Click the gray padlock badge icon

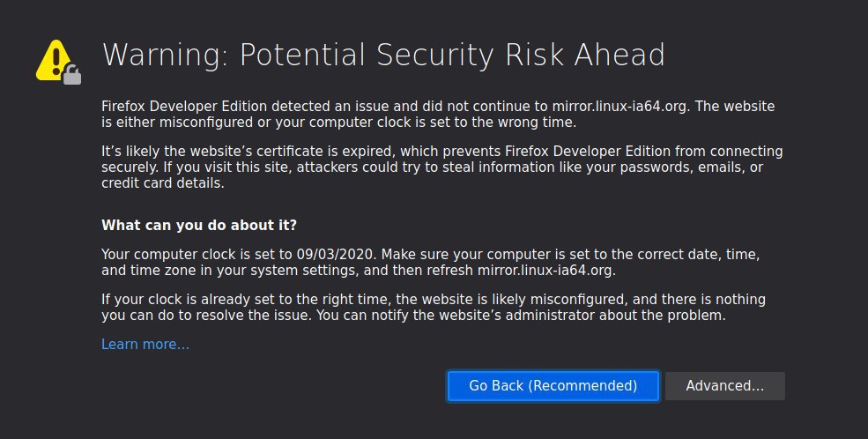(x=72, y=74)
